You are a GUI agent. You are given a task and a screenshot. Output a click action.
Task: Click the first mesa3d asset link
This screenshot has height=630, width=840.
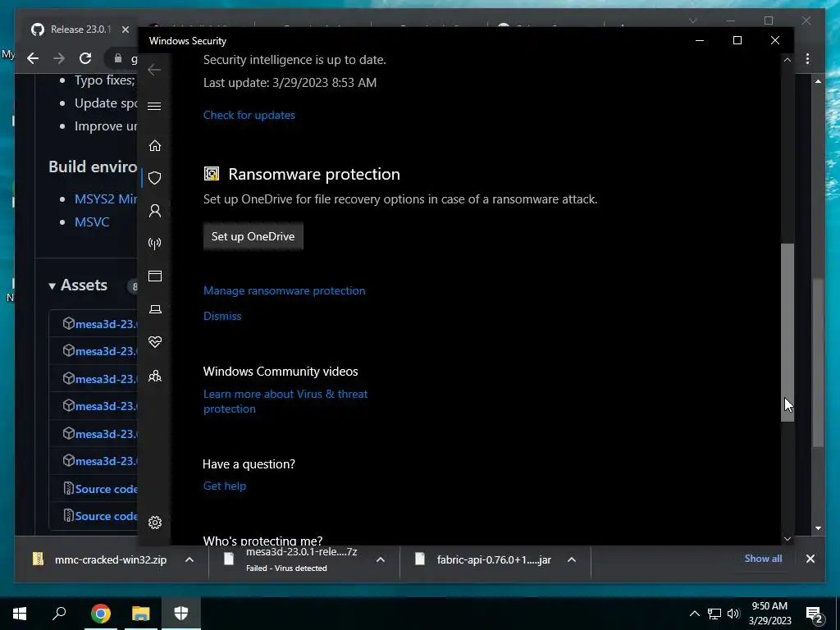tap(106, 324)
